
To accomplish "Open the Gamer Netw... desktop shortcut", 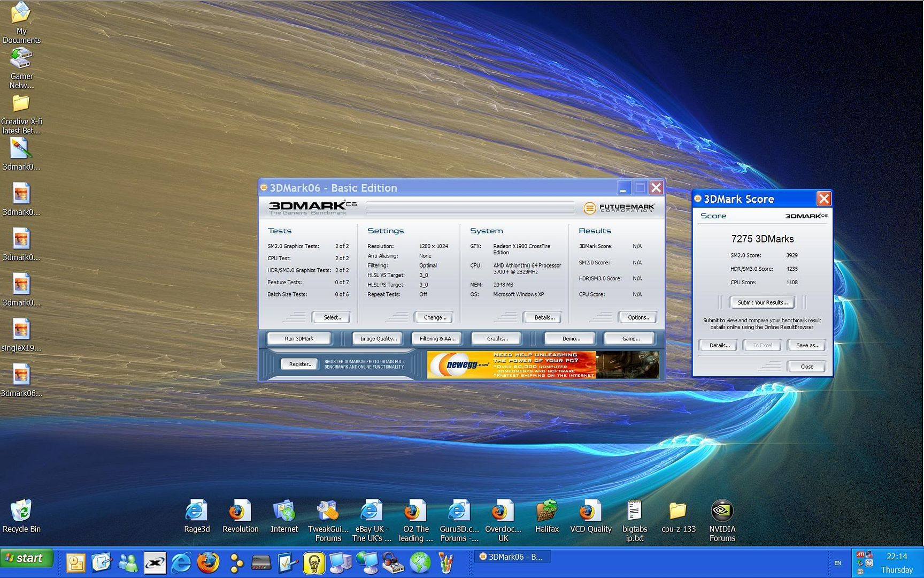I will pos(21,68).
